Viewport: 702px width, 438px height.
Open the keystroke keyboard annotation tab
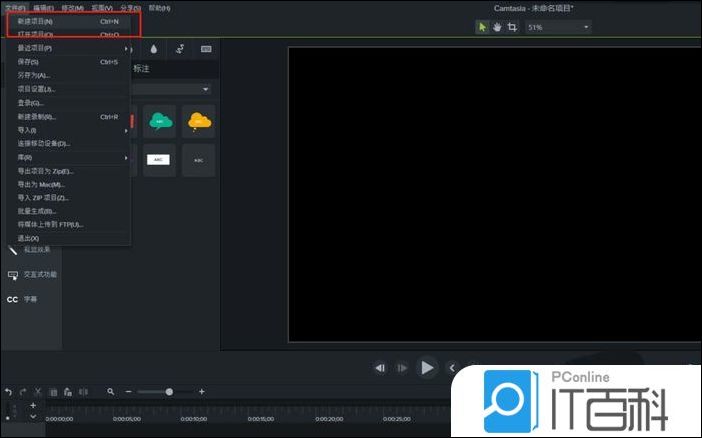[x=206, y=49]
